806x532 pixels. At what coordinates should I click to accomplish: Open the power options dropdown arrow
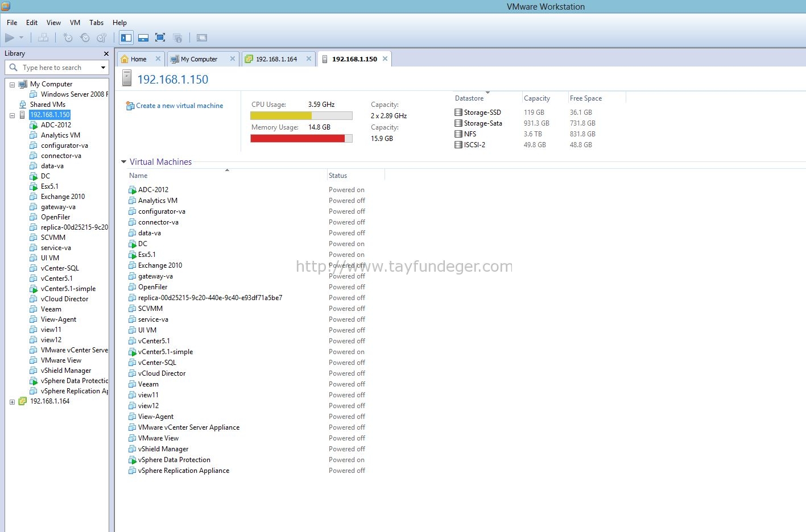click(x=22, y=38)
